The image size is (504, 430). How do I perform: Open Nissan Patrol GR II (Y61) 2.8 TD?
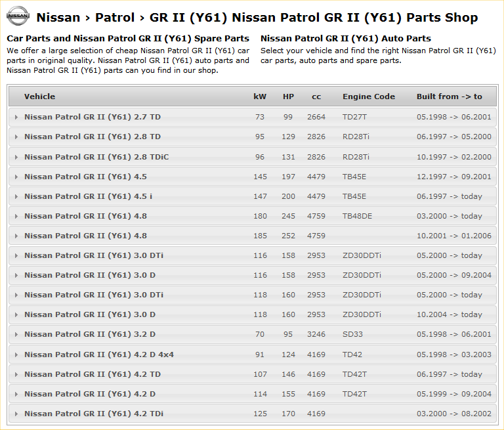tap(93, 137)
